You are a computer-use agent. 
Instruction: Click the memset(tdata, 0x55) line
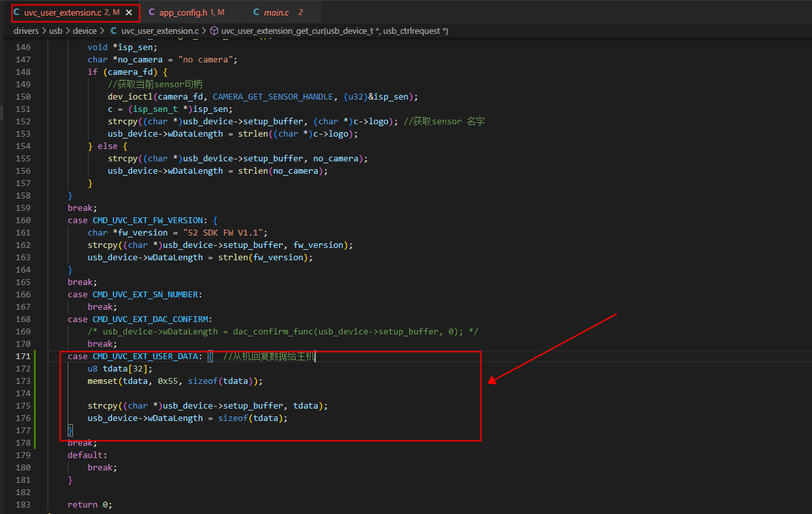(x=175, y=381)
